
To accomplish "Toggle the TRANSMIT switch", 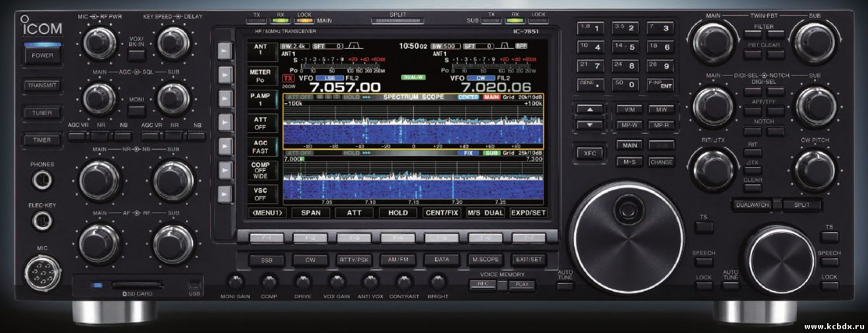I will point(43,85).
